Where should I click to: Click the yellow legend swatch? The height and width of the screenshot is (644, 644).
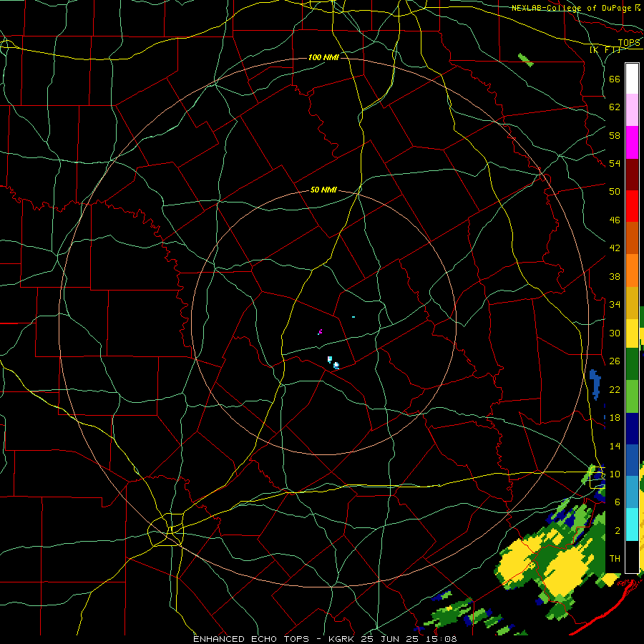click(632, 333)
